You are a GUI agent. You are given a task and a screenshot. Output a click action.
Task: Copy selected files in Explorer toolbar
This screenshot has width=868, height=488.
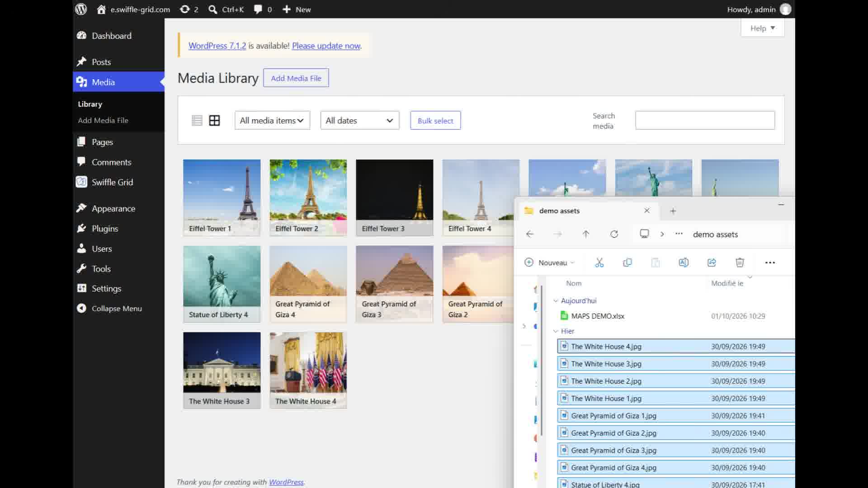click(627, 263)
